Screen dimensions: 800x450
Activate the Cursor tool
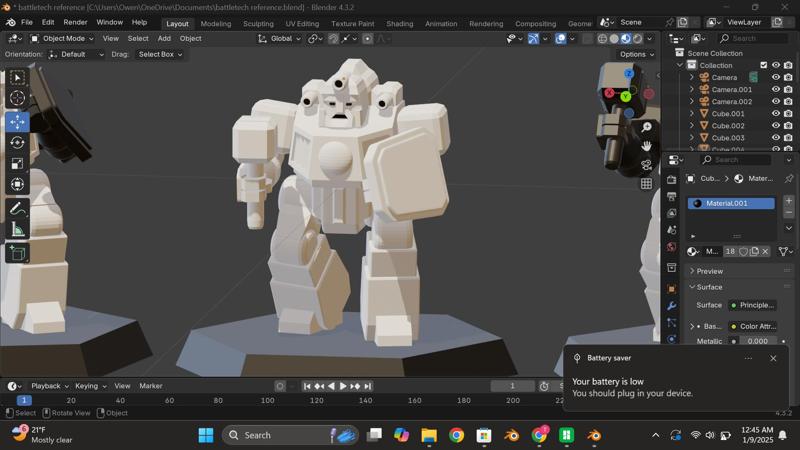(x=17, y=98)
